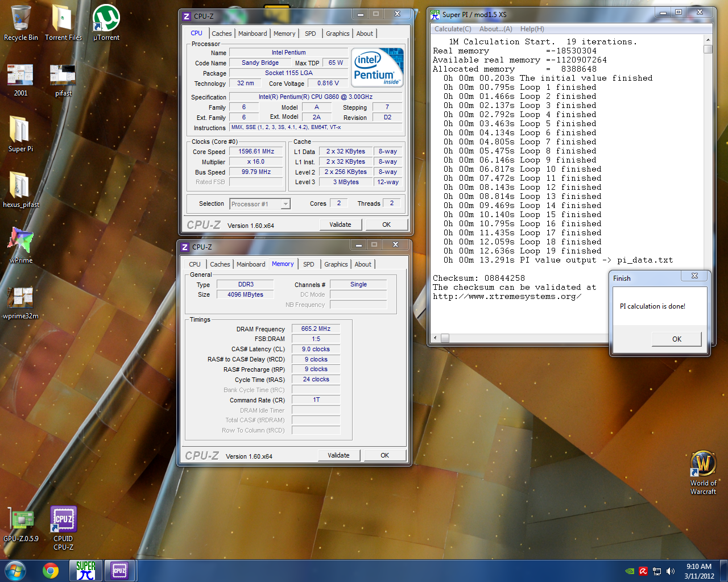
Task: Launch the World of Warcraft shortcut
Action: point(704,473)
